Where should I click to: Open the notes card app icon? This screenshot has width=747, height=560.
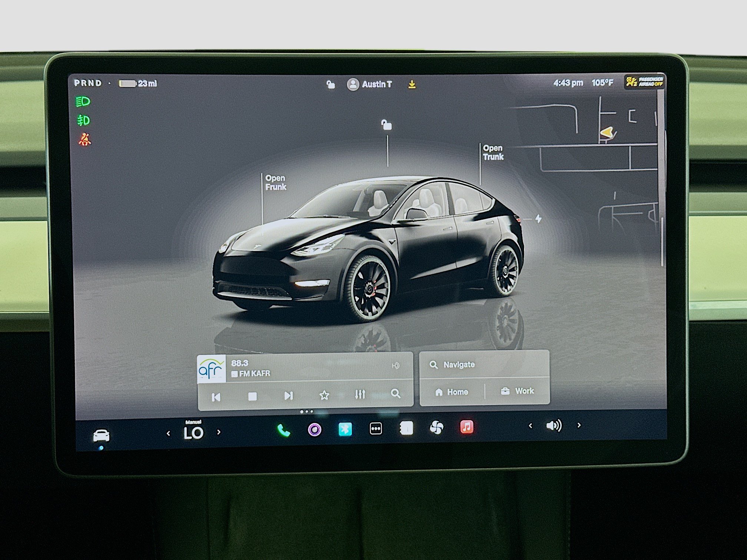(x=406, y=428)
